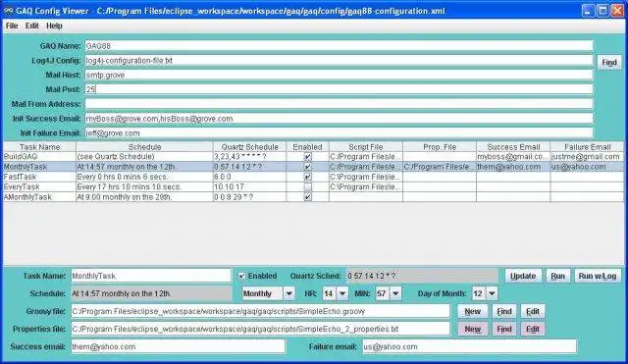Uncheck the Enabled checkbox in task editor
The width and height of the screenshot is (628, 364).
click(241, 276)
